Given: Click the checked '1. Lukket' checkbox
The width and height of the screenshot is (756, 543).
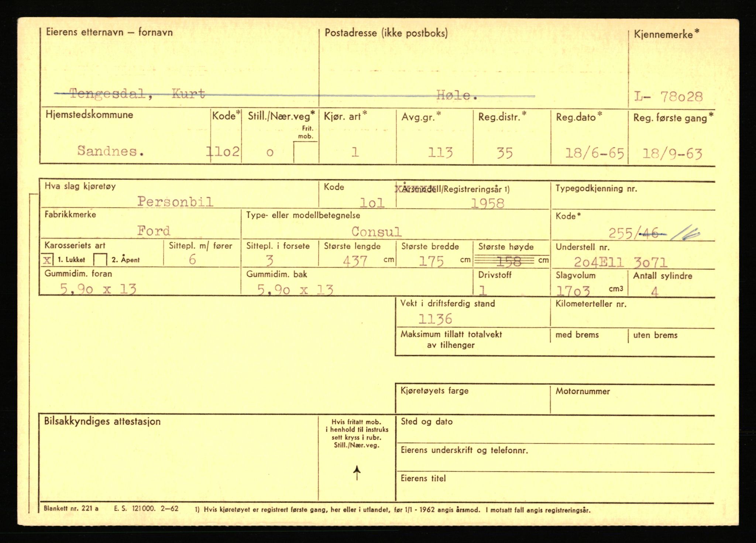Looking at the screenshot, I should [x=48, y=260].
